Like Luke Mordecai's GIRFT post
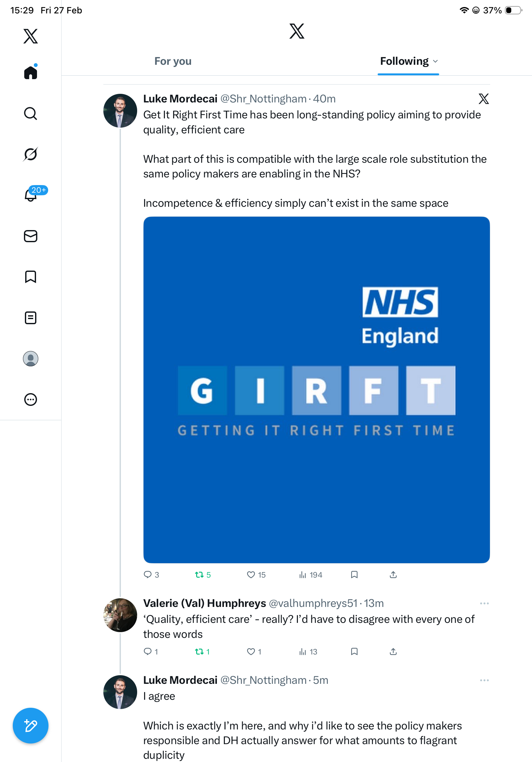The height and width of the screenshot is (762, 532). [x=251, y=575]
